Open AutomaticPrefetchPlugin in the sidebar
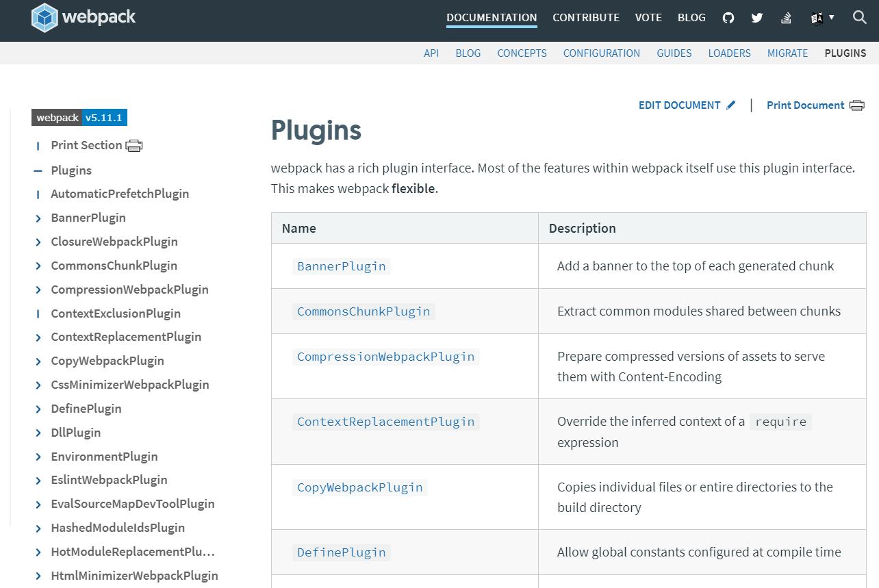The width and height of the screenshot is (879, 588). (x=120, y=194)
